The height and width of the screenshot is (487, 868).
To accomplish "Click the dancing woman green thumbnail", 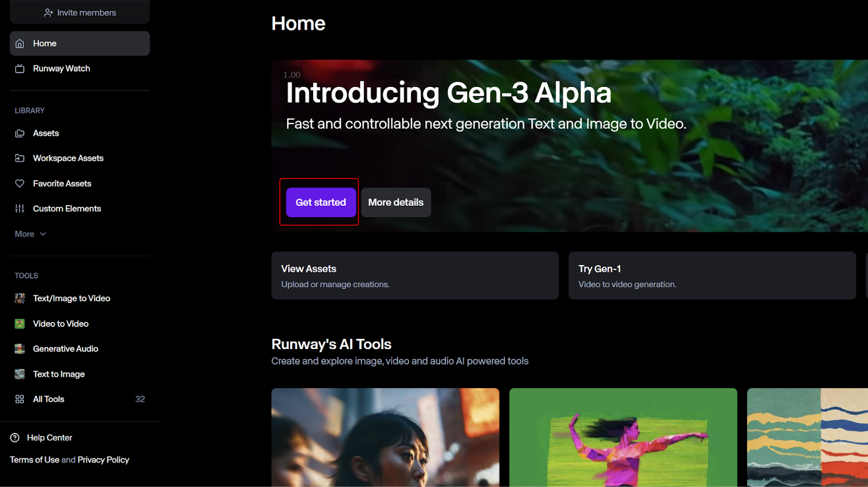I will pos(623,438).
